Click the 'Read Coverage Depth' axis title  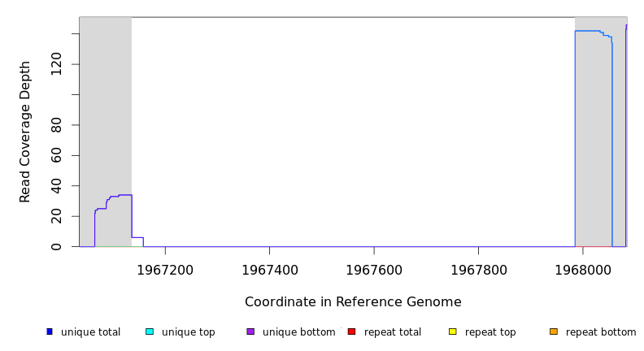click(x=25, y=132)
